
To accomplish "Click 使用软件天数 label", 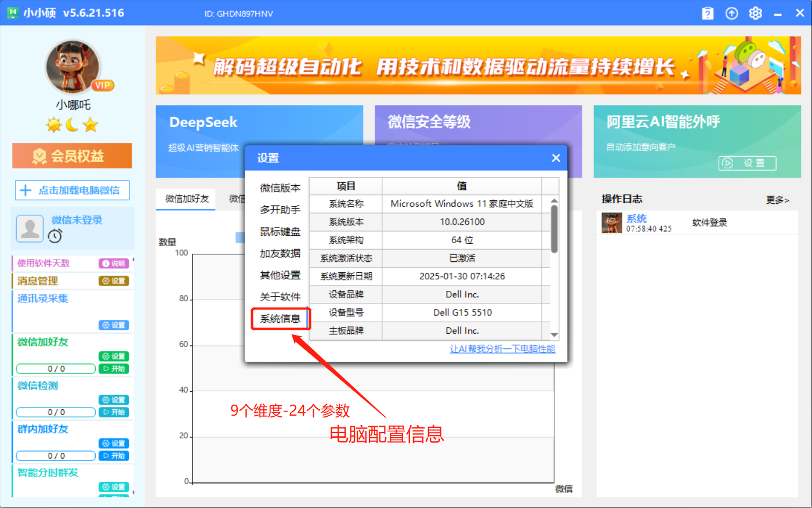I will 43,264.
